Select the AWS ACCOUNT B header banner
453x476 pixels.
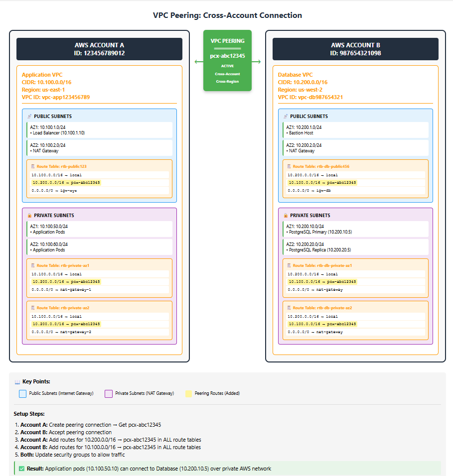[355, 49]
